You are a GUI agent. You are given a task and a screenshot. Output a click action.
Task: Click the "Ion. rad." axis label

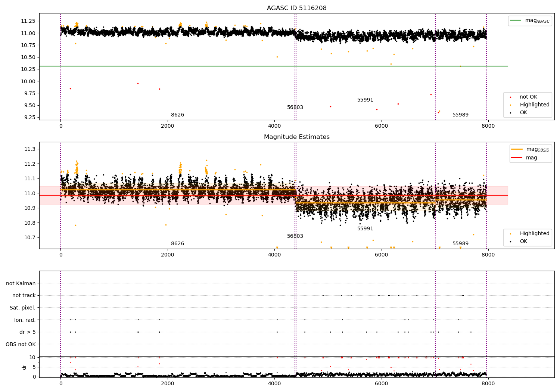(x=25, y=320)
